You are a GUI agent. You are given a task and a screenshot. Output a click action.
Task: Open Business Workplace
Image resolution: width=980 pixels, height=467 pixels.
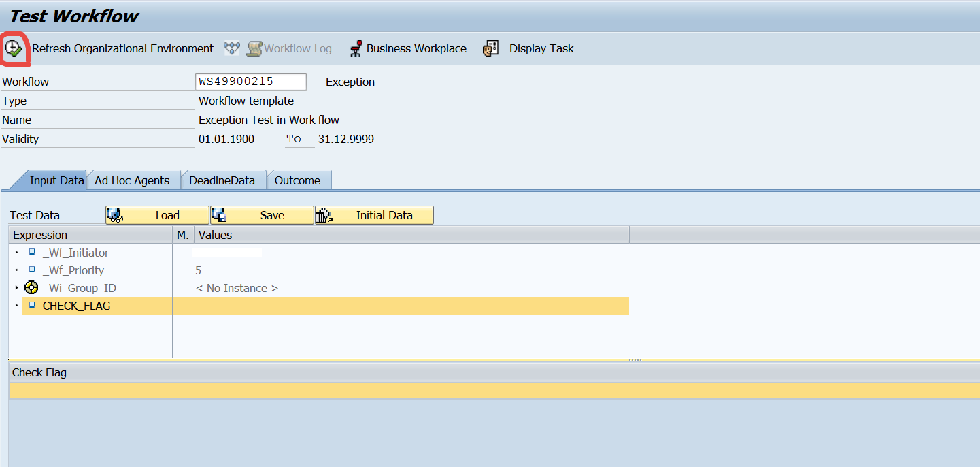(x=416, y=48)
